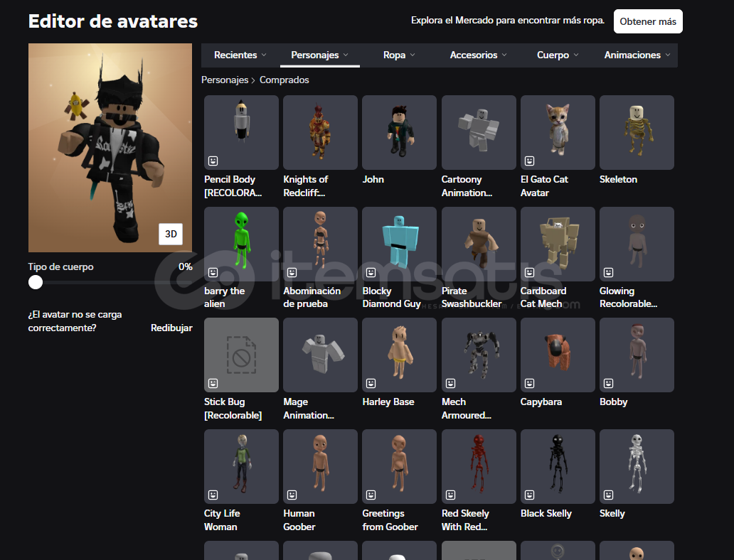Choose the Cartoony Animation character
The image size is (734, 560).
pyautogui.click(x=479, y=132)
